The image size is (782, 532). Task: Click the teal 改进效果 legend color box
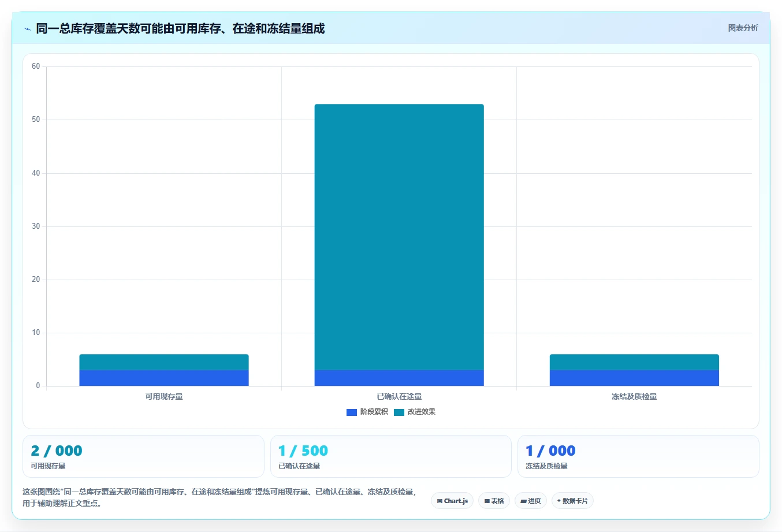pos(399,412)
